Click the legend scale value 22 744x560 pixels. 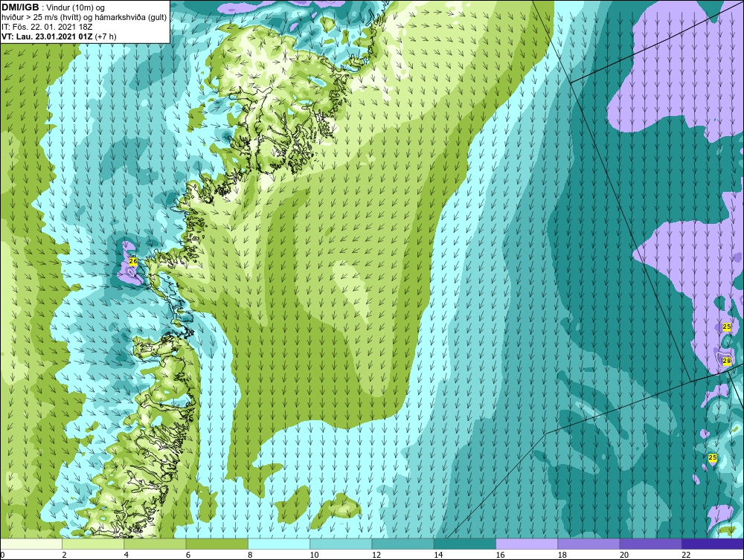(686, 556)
